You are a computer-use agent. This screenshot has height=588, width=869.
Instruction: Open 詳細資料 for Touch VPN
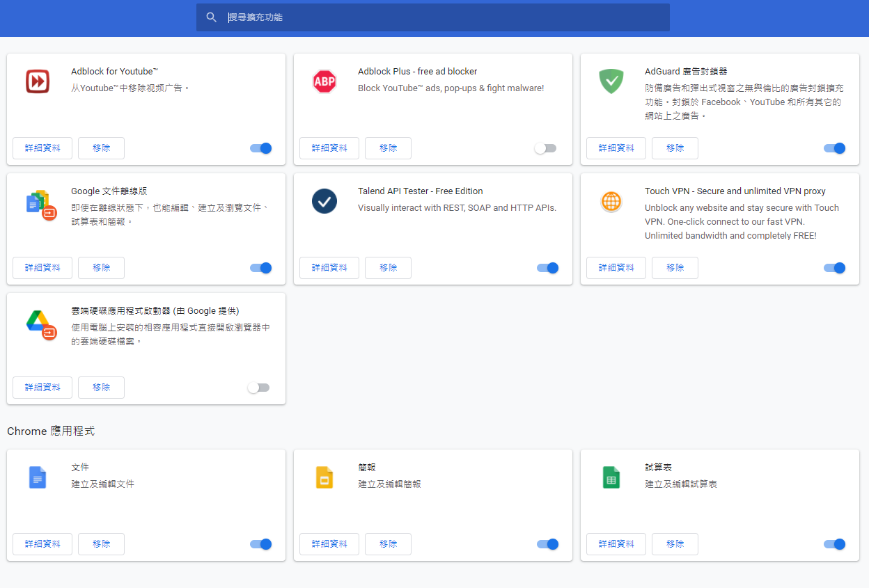point(616,268)
